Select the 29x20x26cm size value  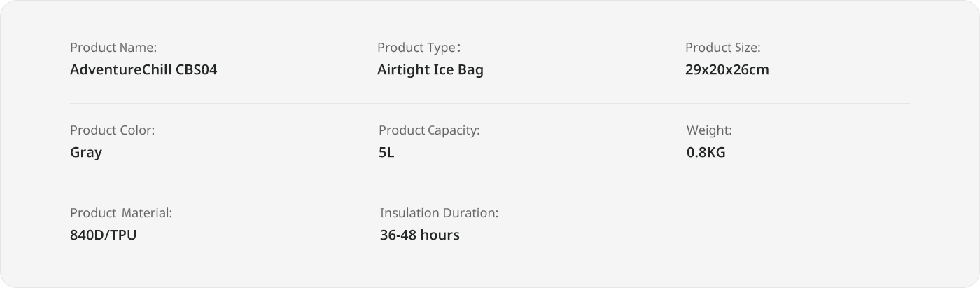727,70
